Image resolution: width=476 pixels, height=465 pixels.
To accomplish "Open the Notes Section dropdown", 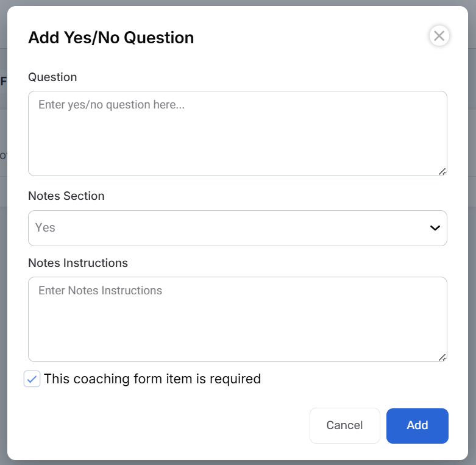I will tap(237, 228).
